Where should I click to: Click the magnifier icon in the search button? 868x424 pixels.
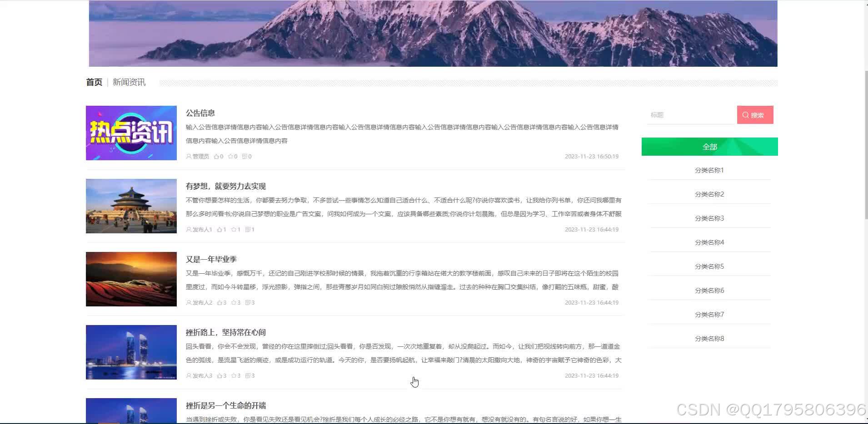click(746, 115)
